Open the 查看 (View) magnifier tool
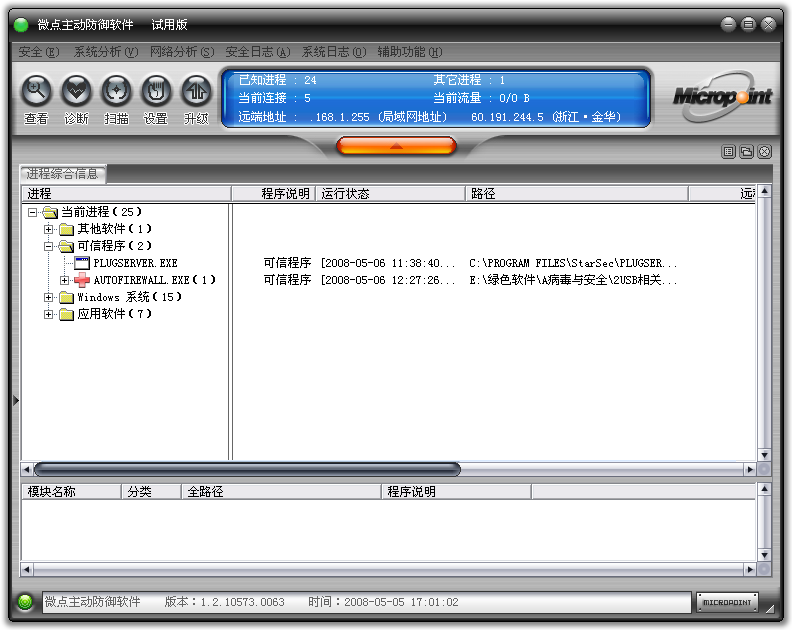 click(x=36, y=91)
